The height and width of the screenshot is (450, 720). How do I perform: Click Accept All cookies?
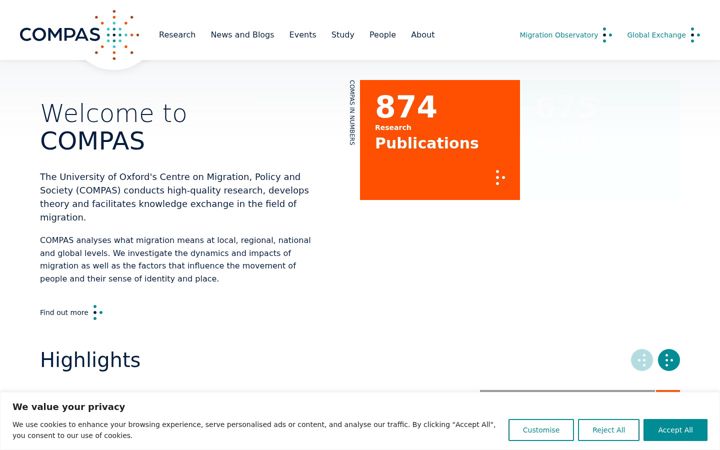click(675, 430)
